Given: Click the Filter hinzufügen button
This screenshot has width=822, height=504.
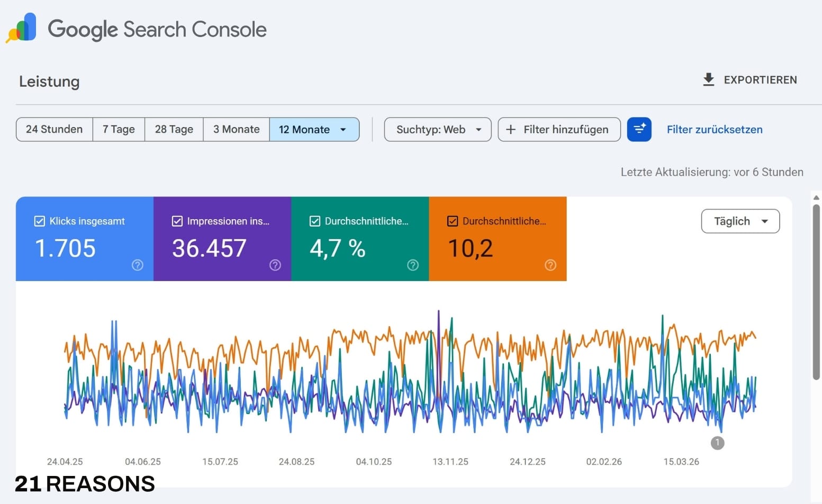Looking at the screenshot, I should pos(559,130).
